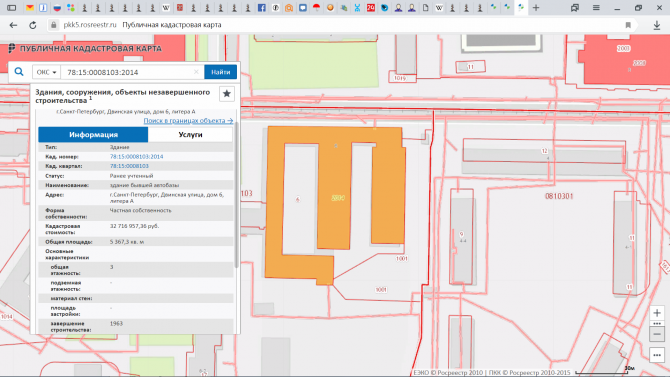Click the magnifier search icon in search panel
Screen dimensions: 670x377
[19, 72]
